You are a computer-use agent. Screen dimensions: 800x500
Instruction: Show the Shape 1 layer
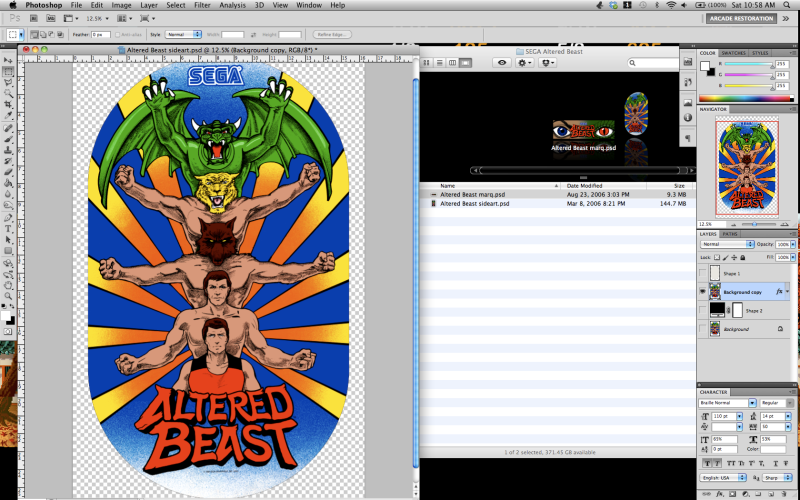(701, 273)
